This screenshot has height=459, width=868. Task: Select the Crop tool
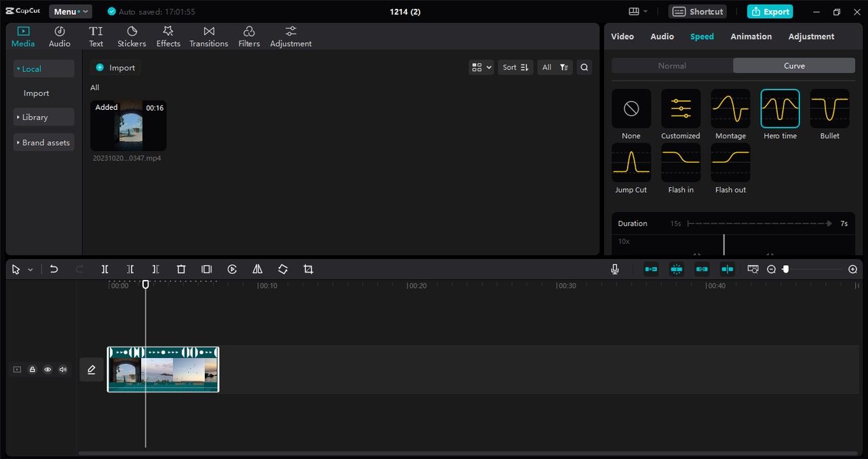tap(309, 269)
